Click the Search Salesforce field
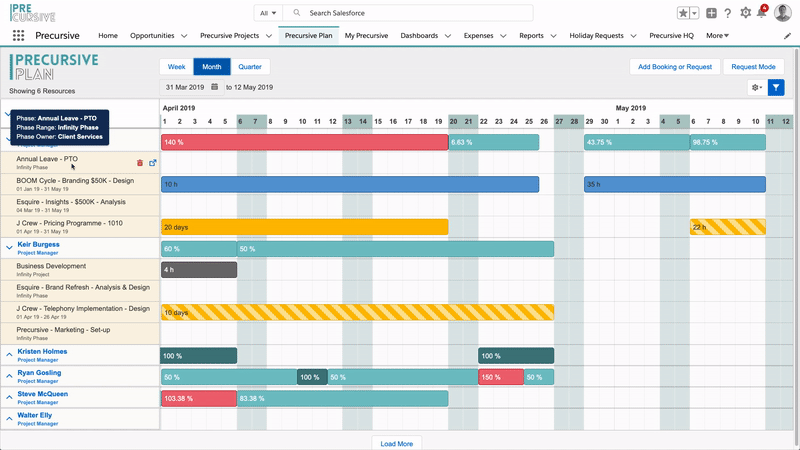The height and width of the screenshot is (450, 800). 408,13
